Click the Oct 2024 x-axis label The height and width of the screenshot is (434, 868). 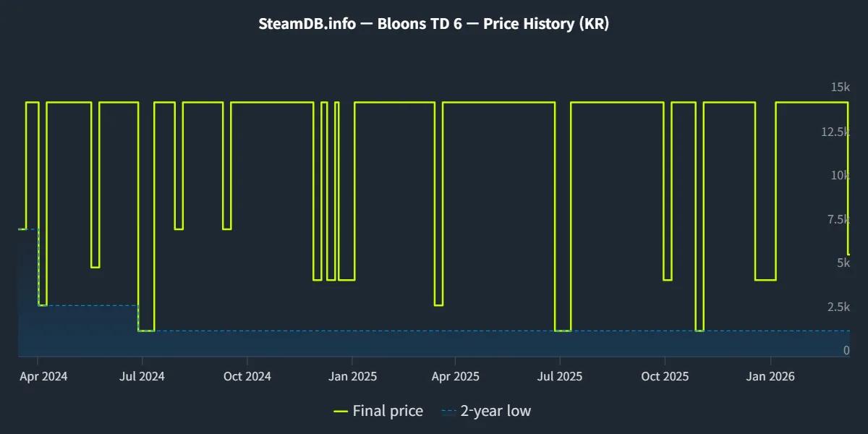pos(247,377)
